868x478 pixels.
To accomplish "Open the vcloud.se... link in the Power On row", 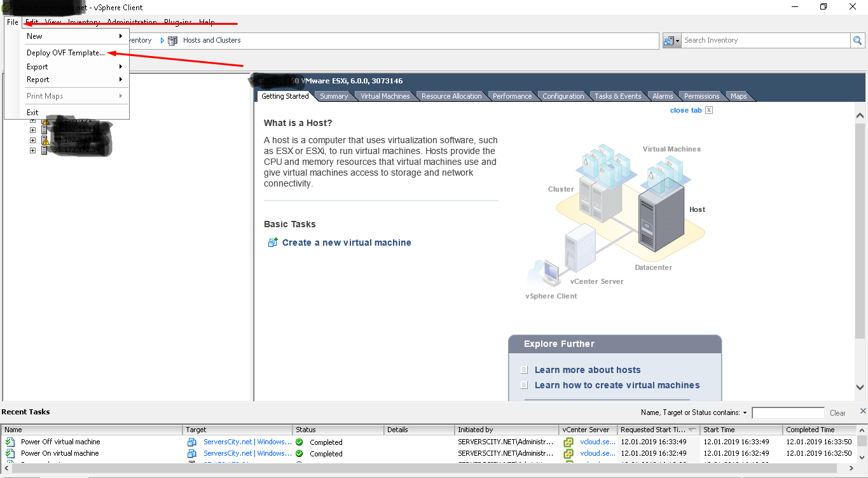I will (598, 453).
